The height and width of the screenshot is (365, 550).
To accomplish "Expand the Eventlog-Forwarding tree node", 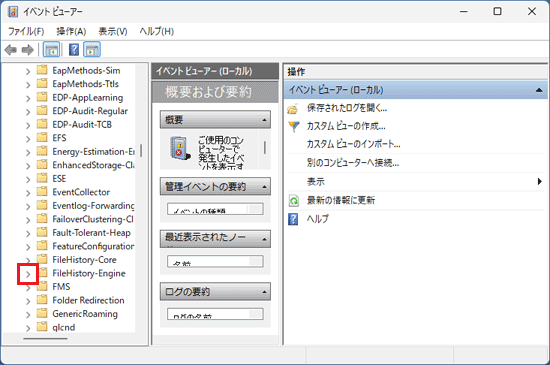I will (x=28, y=207).
